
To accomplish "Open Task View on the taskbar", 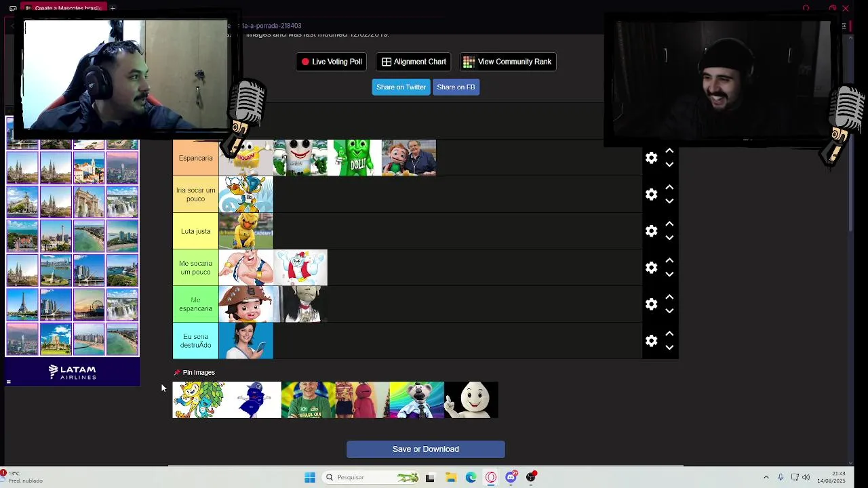I will tap(430, 477).
